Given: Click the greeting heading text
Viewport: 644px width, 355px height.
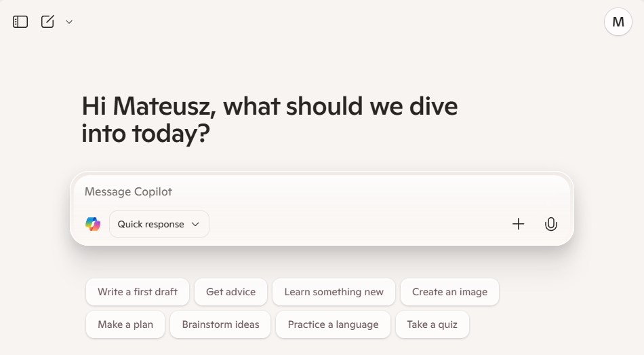Looking at the screenshot, I should (x=269, y=119).
